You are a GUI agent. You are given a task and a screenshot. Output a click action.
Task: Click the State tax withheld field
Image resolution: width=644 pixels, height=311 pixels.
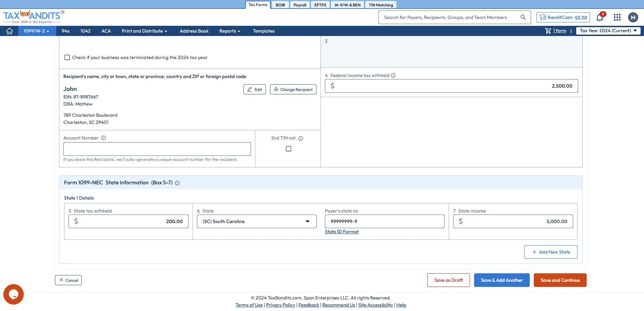[x=128, y=221]
